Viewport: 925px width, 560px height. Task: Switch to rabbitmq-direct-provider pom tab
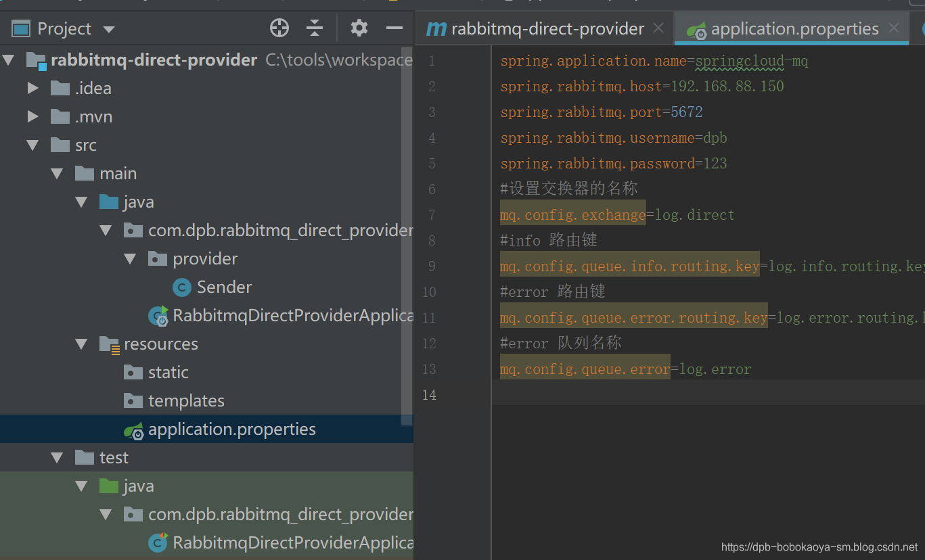pyautogui.click(x=535, y=29)
